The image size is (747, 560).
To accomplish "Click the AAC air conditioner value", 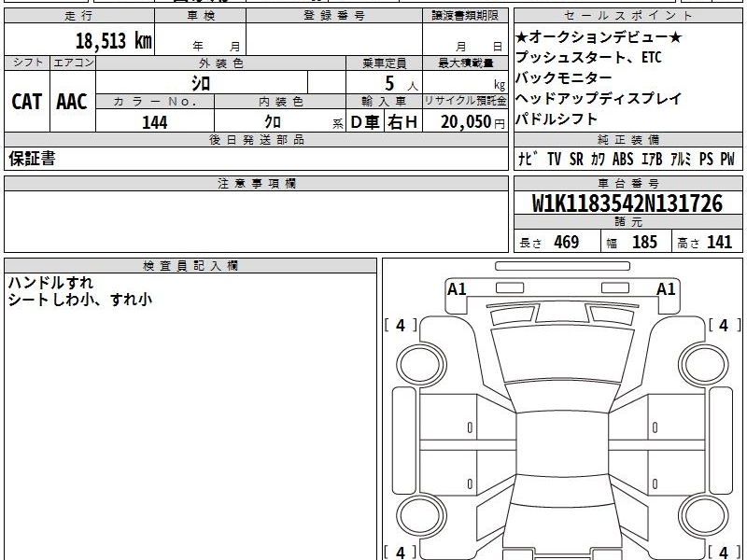I will [x=72, y=102].
